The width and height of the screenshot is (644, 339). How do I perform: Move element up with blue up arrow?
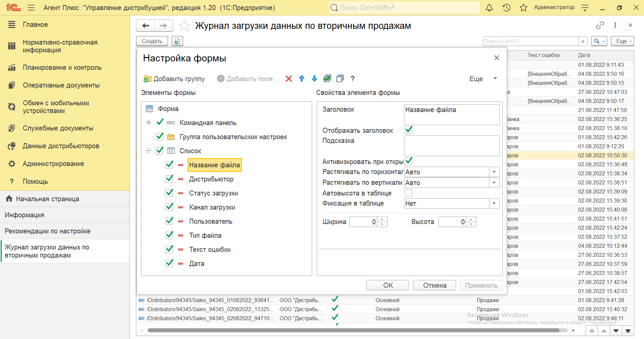302,78
